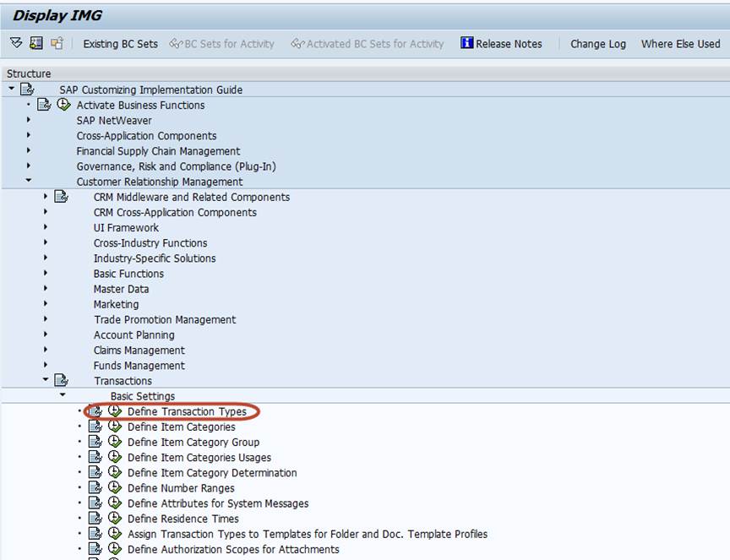Select Customer Relationship Management label
The height and width of the screenshot is (560, 730).
pos(160,182)
